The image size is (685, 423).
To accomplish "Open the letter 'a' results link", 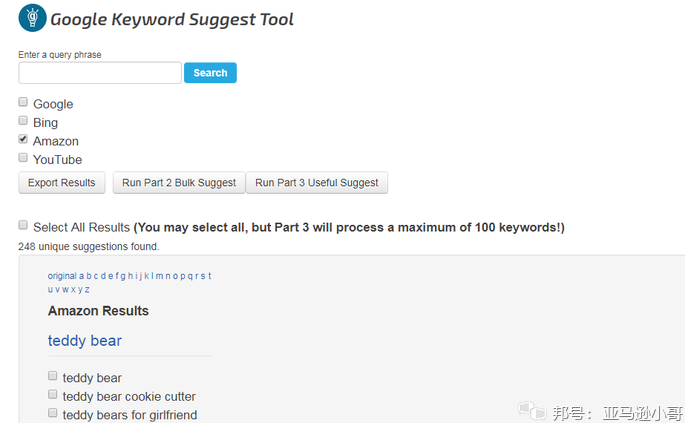I will pos(82,276).
